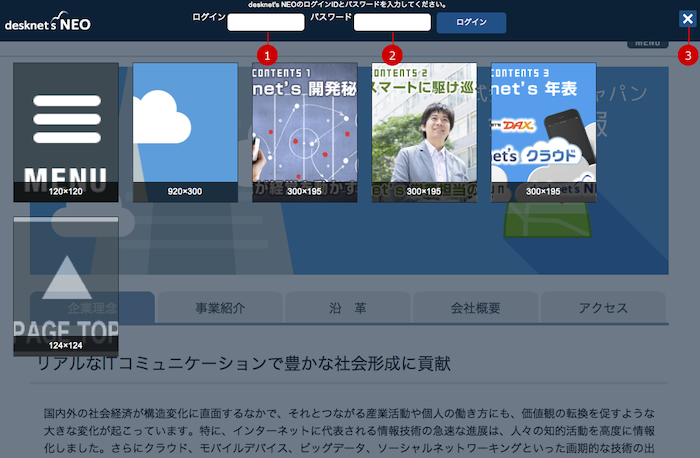The height and width of the screenshot is (458, 700).
Task: Open the CONTENTS 1 thumbnail
Action: (x=305, y=132)
